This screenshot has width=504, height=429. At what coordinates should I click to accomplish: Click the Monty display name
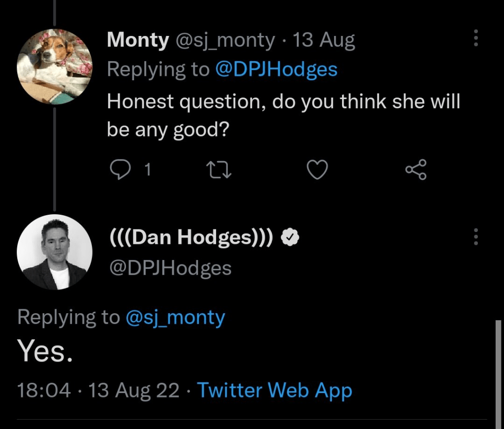tap(138, 40)
